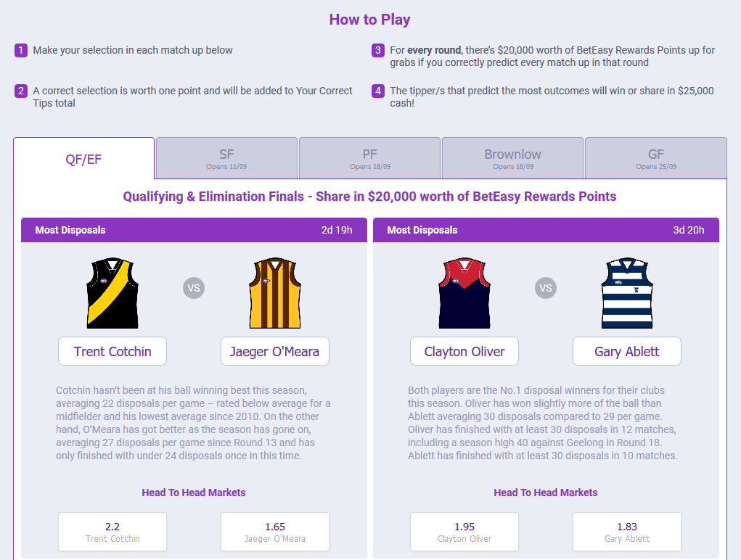Viewport: 741px width, 560px height.
Task: Open the 1.65 Jaeger O'Meara odds market
Action: 275,532
